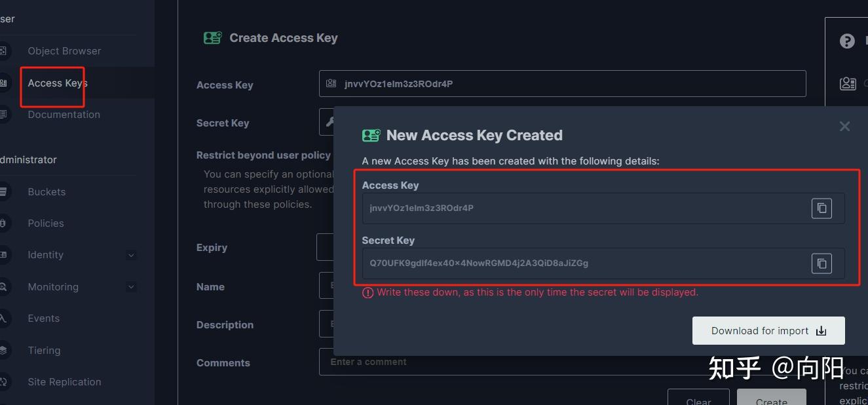Viewport: 868px width, 405px height.
Task: Expand the Monitoring menu chevron
Action: [x=131, y=286]
